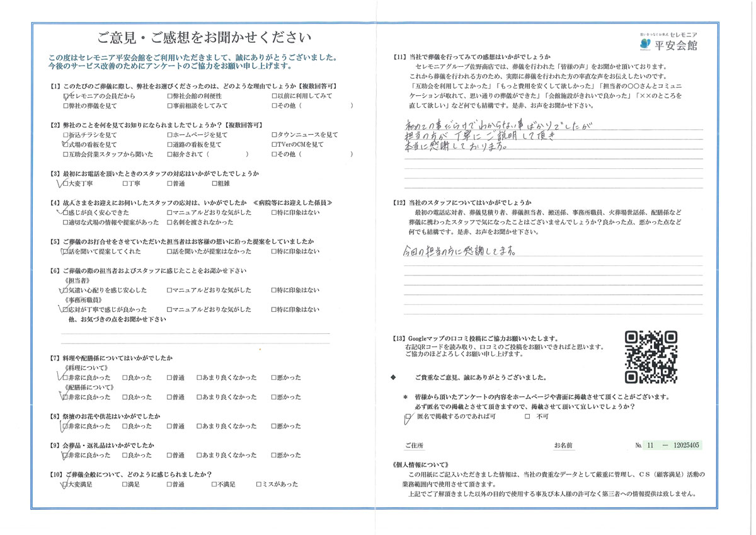Check 大変満足 in question 10
Viewport: 756px width, 535px height.
(x=66, y=485)
